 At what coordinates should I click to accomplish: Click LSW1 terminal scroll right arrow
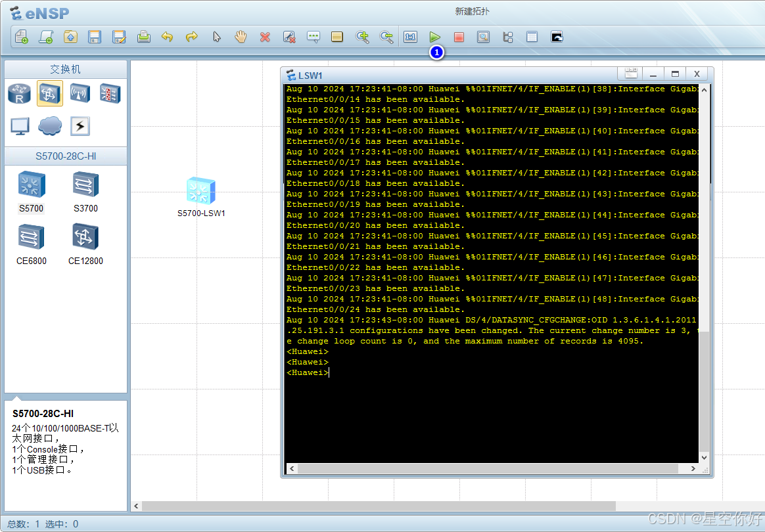click(693, 468)
